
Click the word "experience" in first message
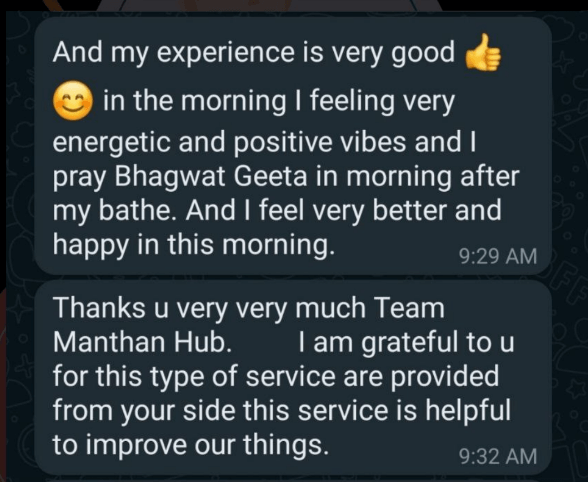point(225,53)
